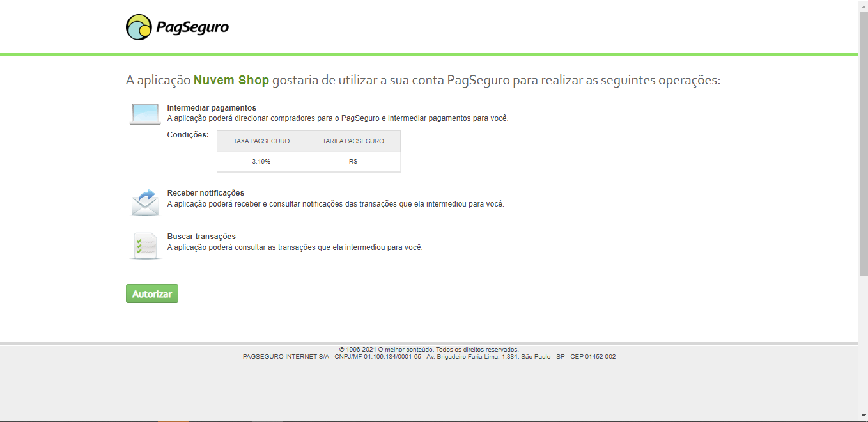The height and width of the screenshot is (422, 868).
Task: Click the envelope icon for Receber notificações
Action: tap(145, 202)
